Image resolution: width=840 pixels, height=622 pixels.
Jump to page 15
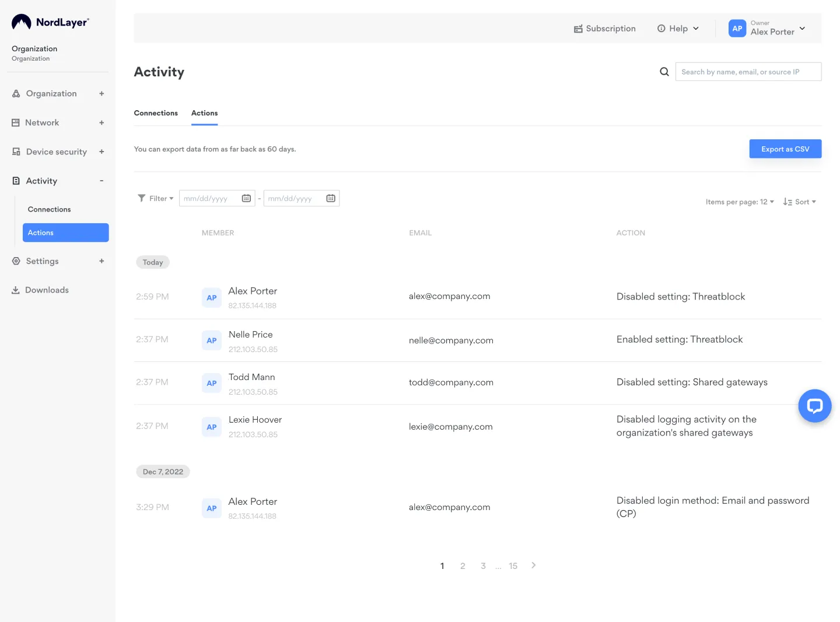513,566
